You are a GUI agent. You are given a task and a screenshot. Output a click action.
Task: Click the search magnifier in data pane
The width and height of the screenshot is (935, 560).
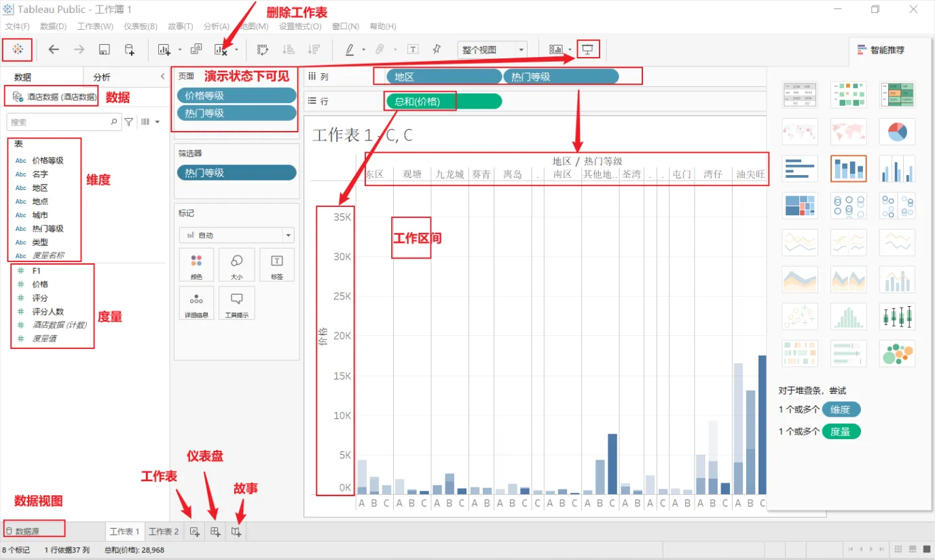click(x=114, y=122)
